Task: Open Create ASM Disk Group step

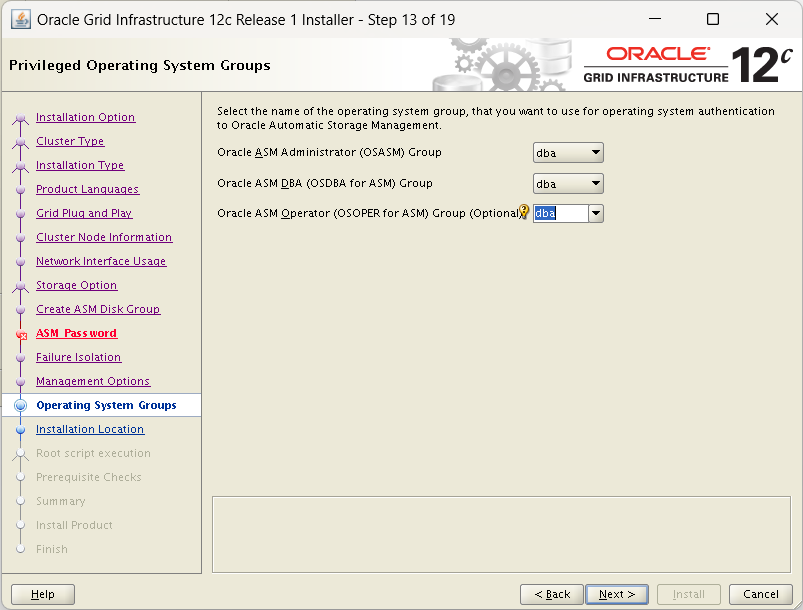Action: (98, 309)
